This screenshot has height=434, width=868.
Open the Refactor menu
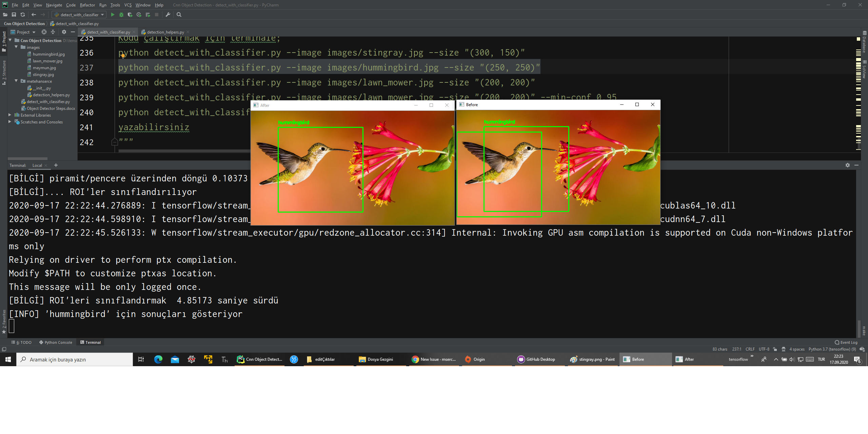87,5
